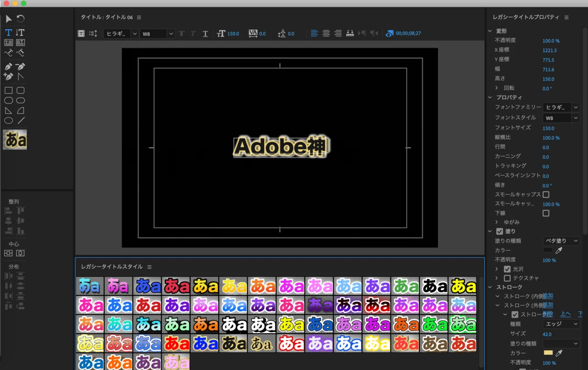Screen dimensions: 588x370
Task: Open the レガシータイトルスタイル panel menu
Action: pyautogui.click(x=149, y=267)
